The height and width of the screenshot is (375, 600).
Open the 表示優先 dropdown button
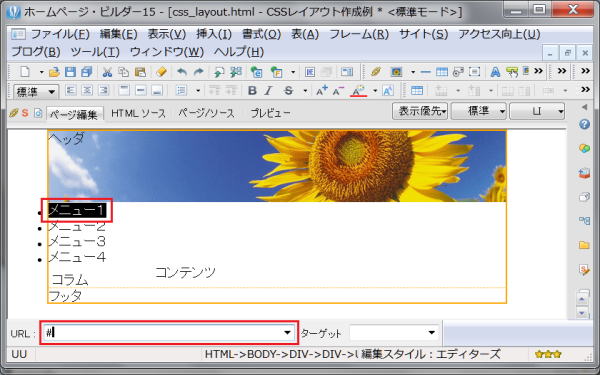coord(420,111)
